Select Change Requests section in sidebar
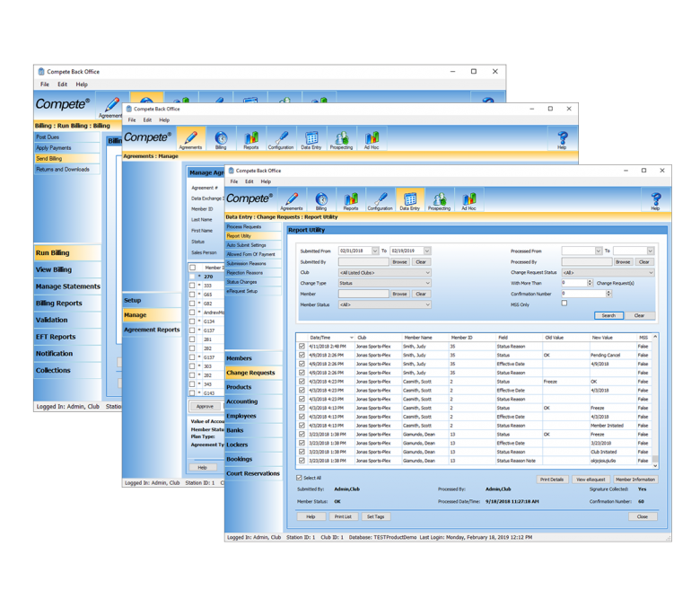This screenshot has height=590, width=700. (254, 373)
